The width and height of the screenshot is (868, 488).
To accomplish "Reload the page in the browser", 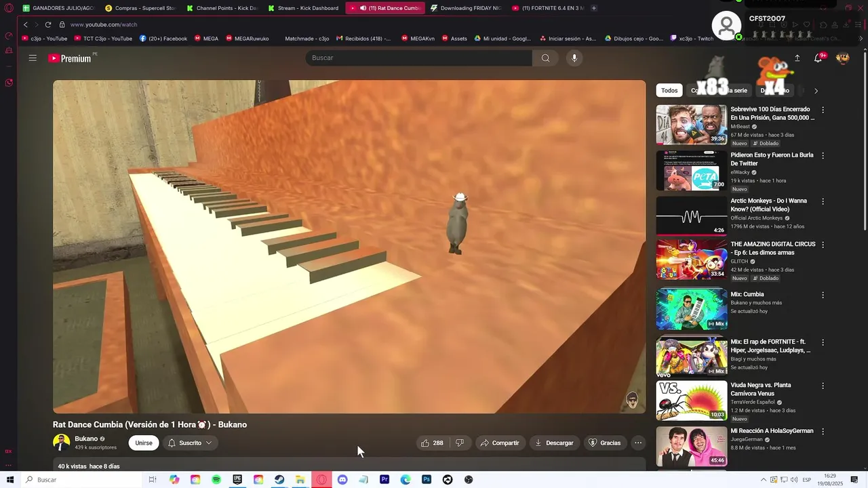I will 48,24.
